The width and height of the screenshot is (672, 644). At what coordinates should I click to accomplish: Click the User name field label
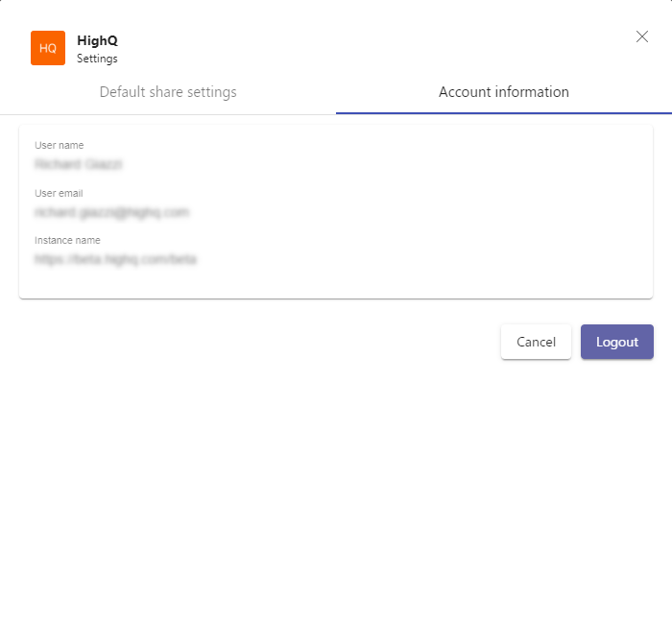60,146
